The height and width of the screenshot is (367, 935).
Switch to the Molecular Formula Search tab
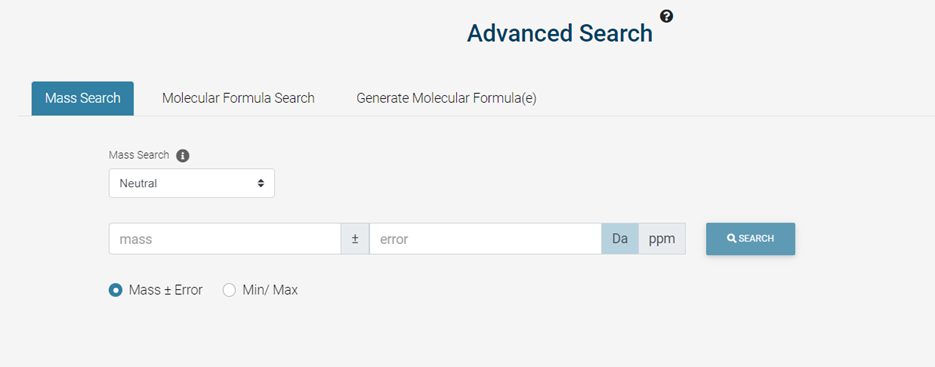[x=239, y=98]
